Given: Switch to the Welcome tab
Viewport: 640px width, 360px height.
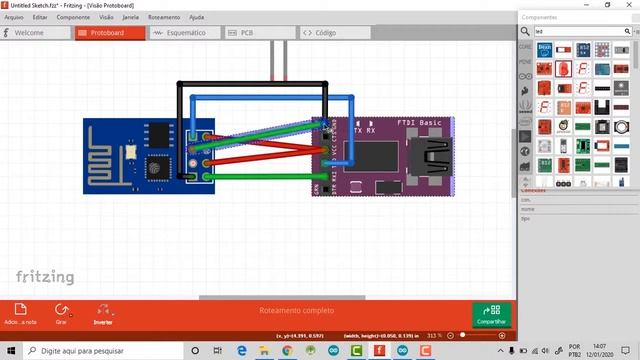Looking at the screenshot, I should tap(36, 33).
